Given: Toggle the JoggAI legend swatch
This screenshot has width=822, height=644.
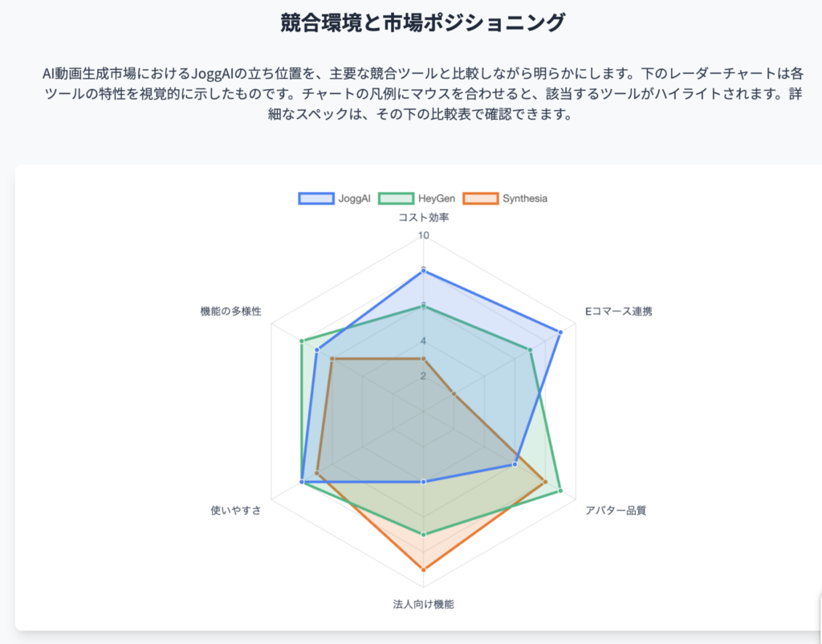Looking at the screenshot, I should pyautogui.click(x=316, y=199).
